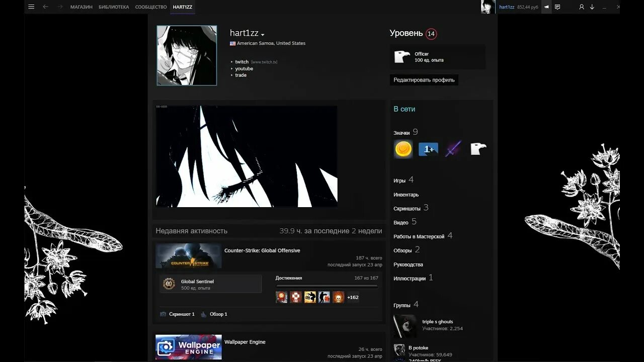Open the Officer featured badge icon

[x=402, y=57]
